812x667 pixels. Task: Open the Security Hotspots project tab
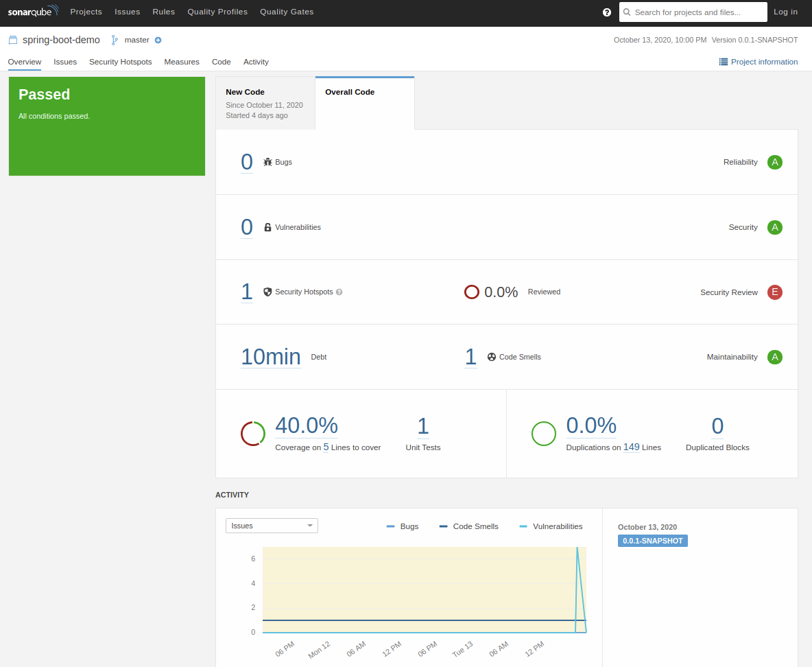click(x=121, y=62)
